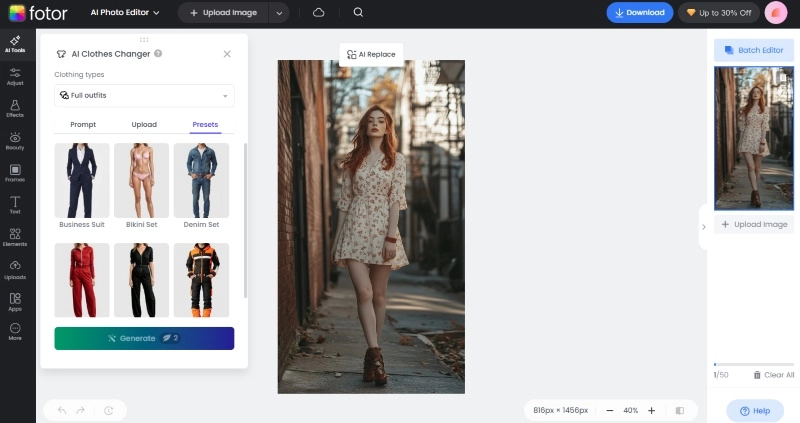Click the zoom in plus button
Viewport: 800px width, 423px height.
coord(651,410)
